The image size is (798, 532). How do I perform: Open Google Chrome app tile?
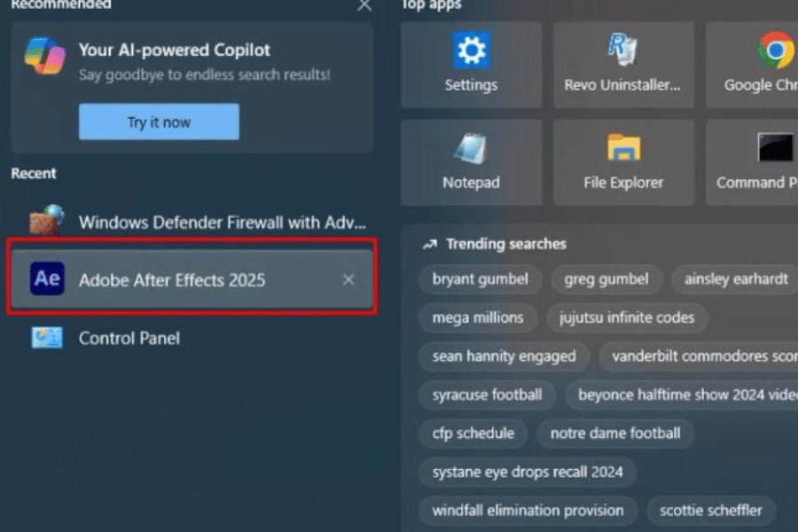[758, 65]
